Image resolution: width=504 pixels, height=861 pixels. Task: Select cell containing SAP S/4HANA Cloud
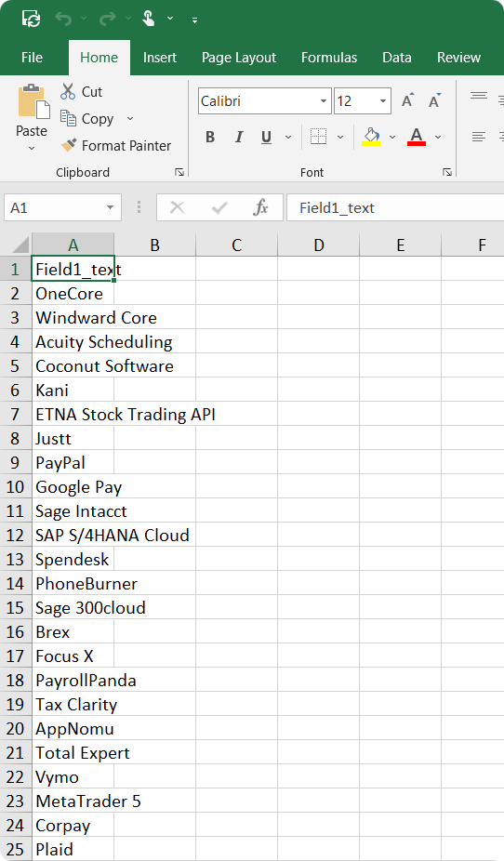click(x=73, y=536)
